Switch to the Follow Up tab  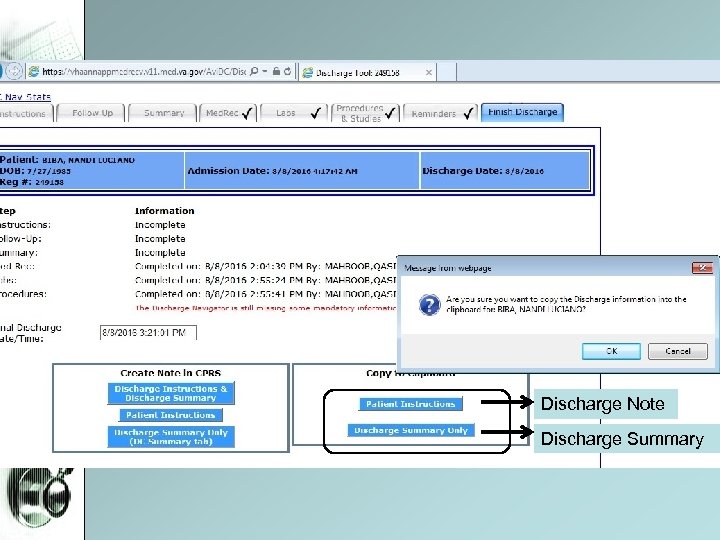pos(91,113)
